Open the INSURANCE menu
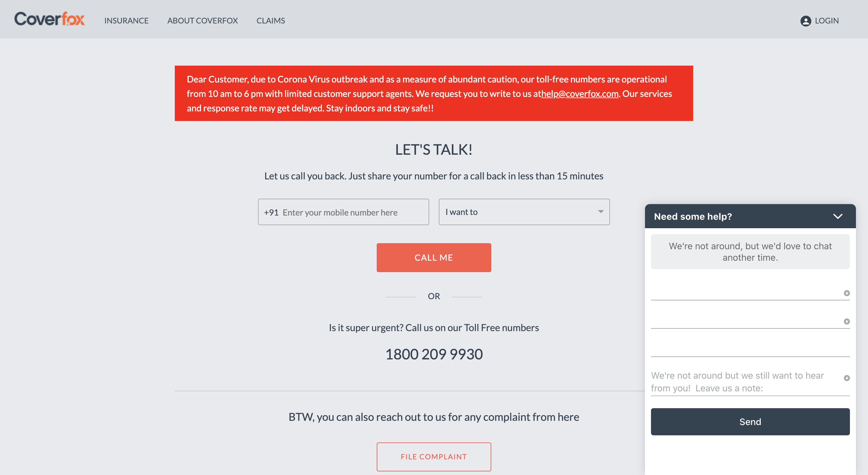 [x=126, y=21]
